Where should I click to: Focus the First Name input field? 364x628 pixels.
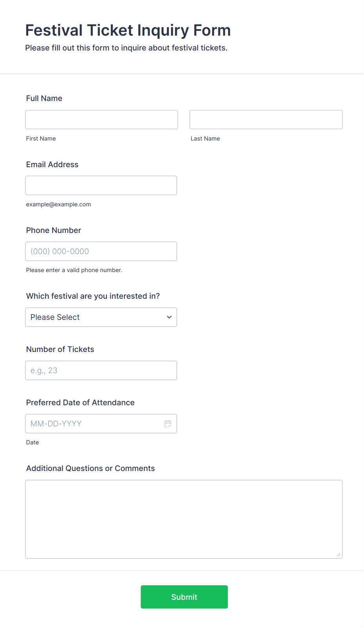pyautogui.click(x=101, y=119)
